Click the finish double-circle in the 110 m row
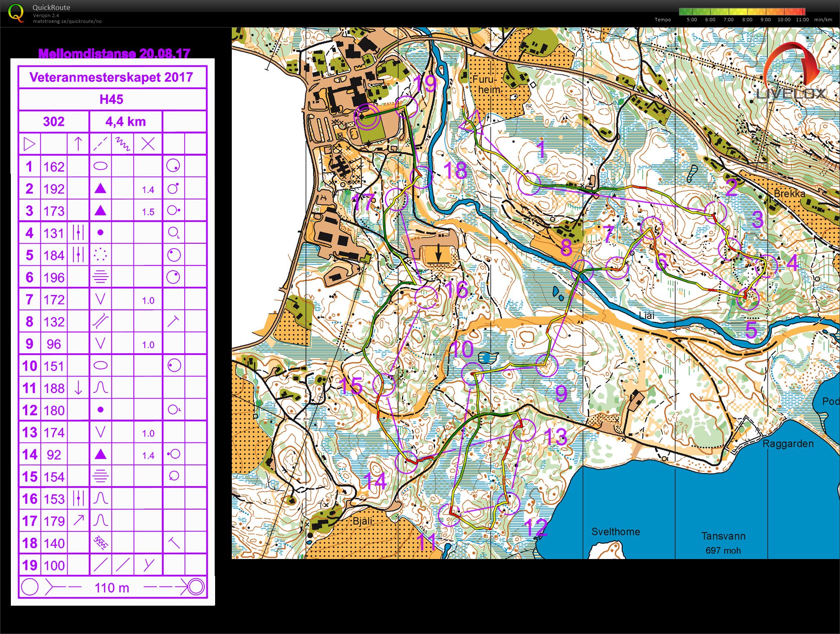 pyautogui.click(x=196, y=587)
